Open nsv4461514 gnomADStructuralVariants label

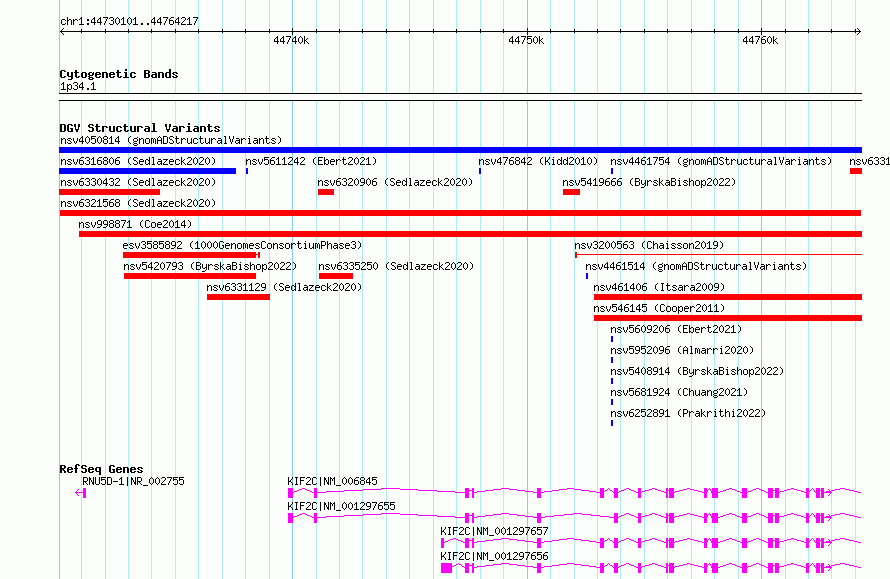[x=696, y=266]
